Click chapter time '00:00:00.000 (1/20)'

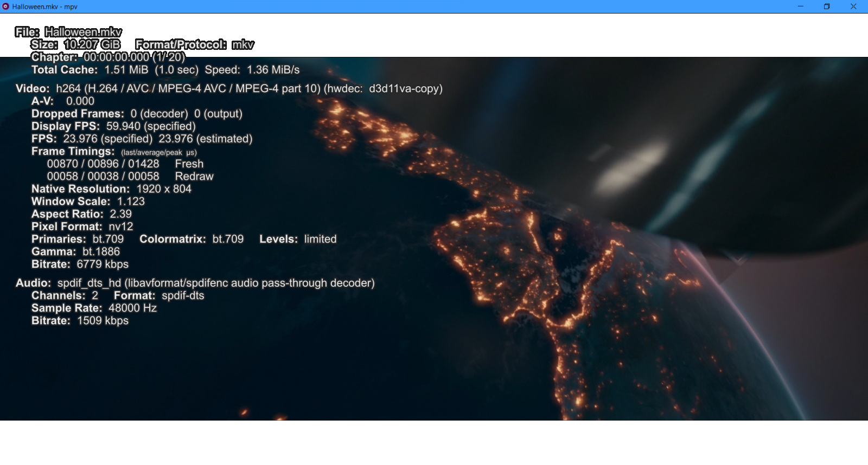[134, 57]
